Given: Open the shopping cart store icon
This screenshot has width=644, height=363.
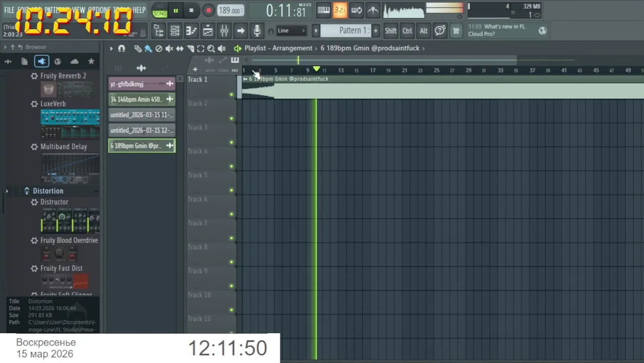Looking at the screenshot, I should click(456, 31).
